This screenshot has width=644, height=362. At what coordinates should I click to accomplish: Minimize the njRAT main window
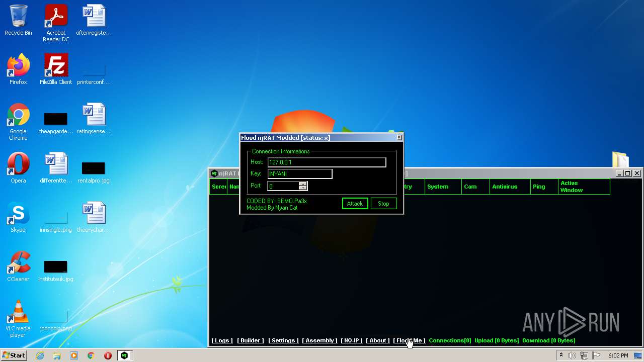pos(619,173)
